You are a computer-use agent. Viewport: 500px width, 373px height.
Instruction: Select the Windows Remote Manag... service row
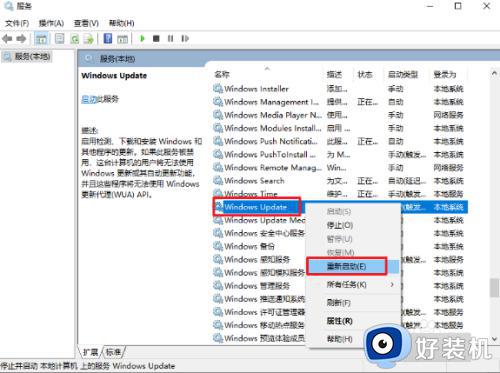coord(340,168)
